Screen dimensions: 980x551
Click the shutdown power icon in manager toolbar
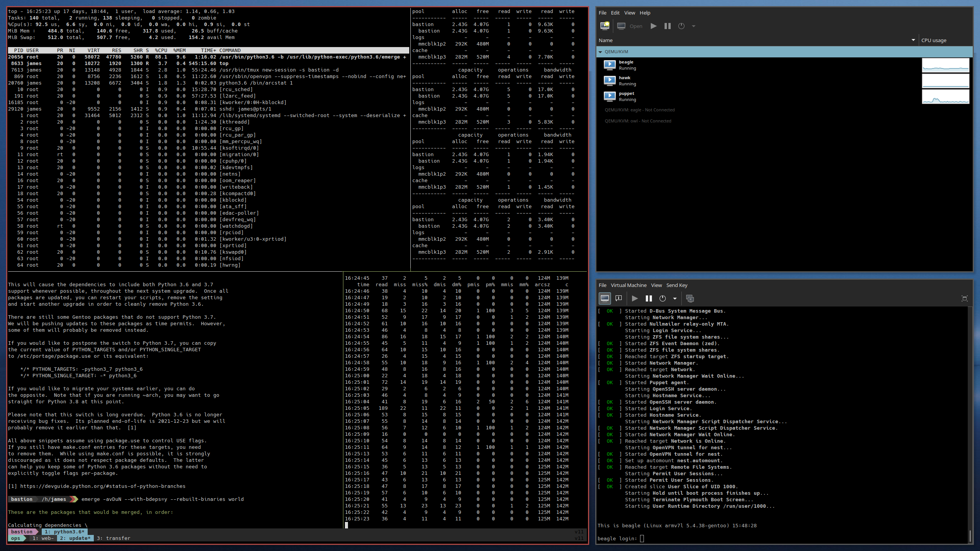click(681, 26)
